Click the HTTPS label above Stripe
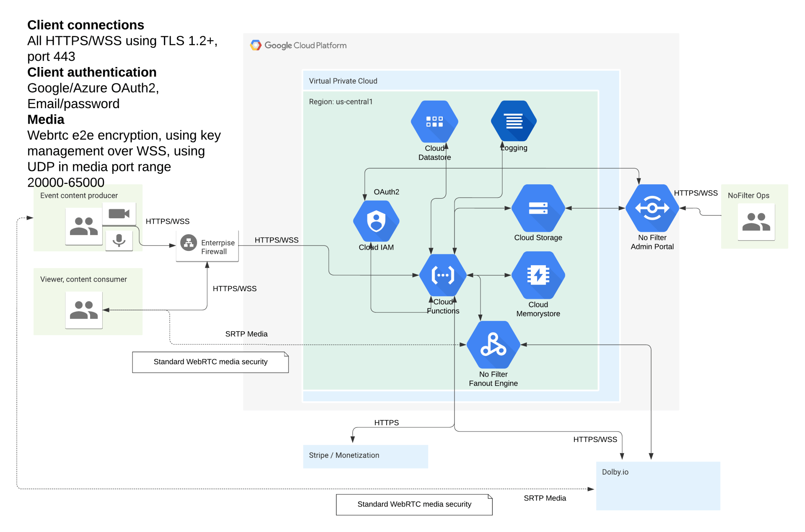 (x=387, y=423)
